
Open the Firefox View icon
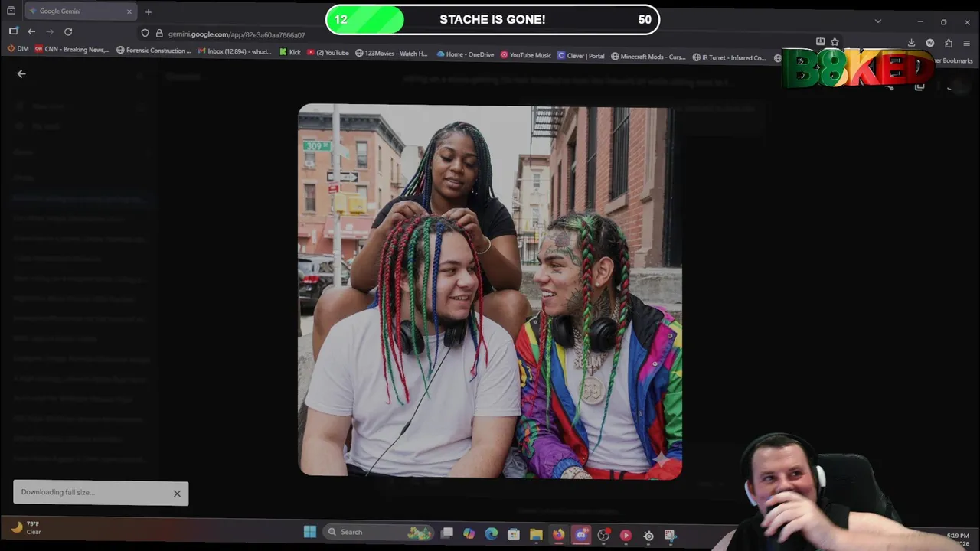pos(11,11)
